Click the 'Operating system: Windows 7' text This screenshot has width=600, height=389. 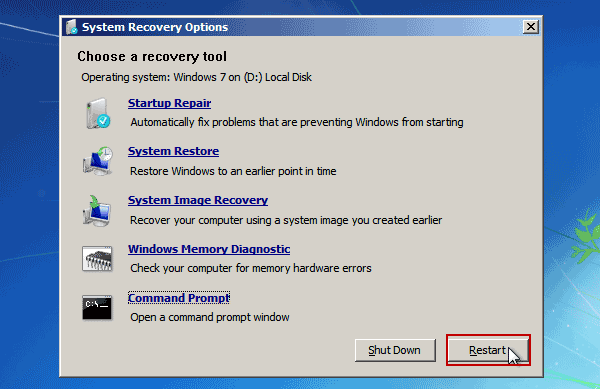[x=196, y=77]
